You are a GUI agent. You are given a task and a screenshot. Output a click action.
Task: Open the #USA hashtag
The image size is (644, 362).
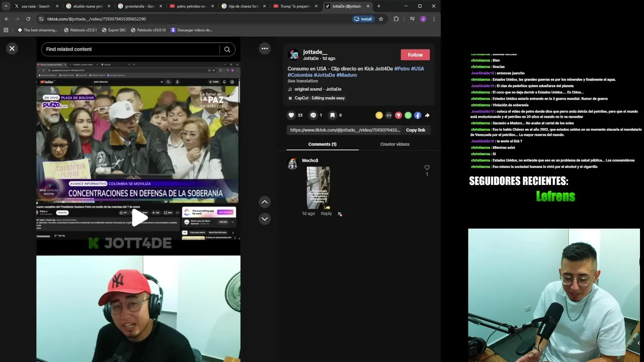[418, 68]
